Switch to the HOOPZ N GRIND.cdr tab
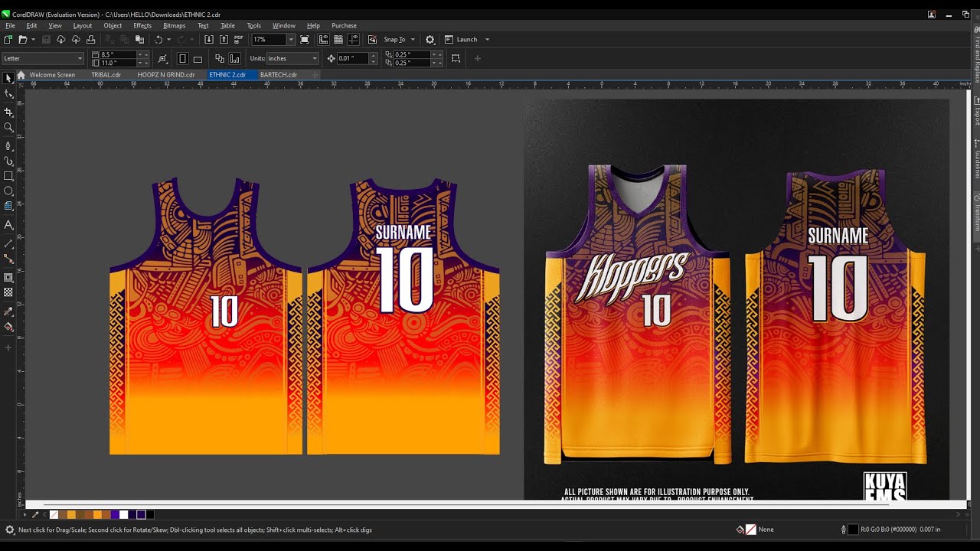The height and width of the screenshot is (551, 980). coord(166,75)
